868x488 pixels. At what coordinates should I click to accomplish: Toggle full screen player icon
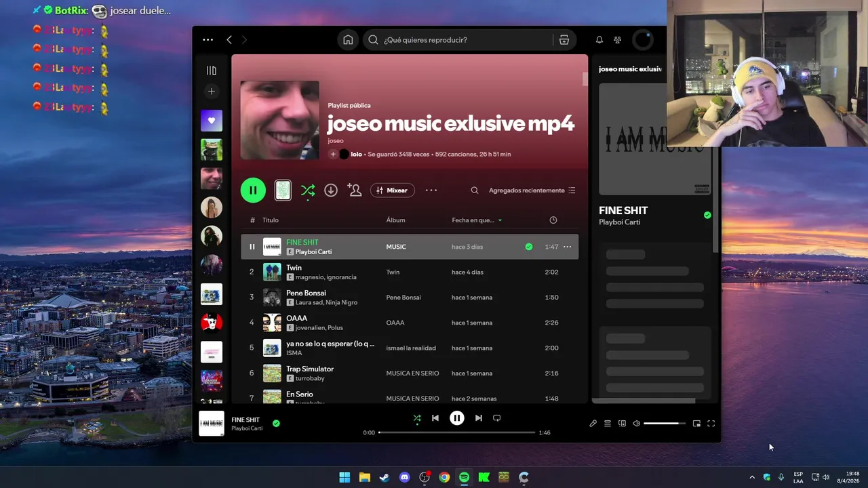(711, 424)
